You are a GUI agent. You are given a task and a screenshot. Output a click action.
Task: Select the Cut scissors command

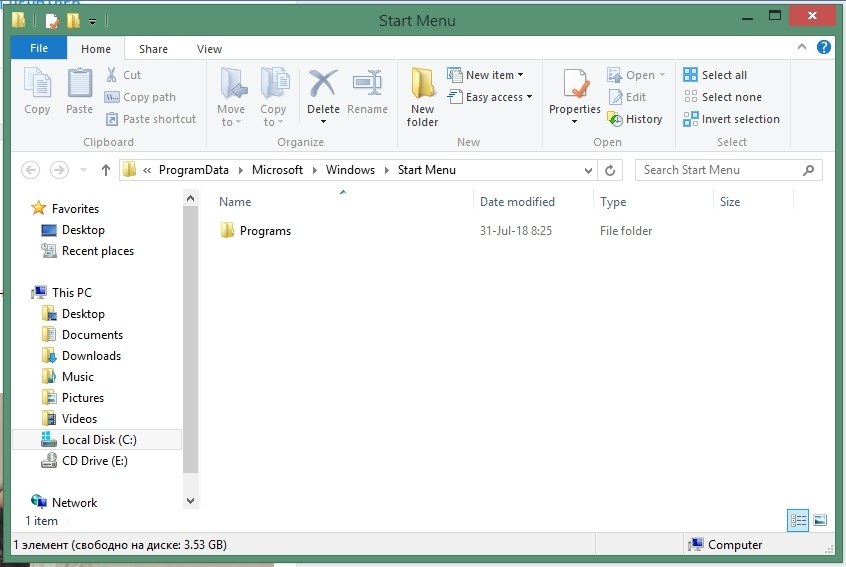[x=123, y=75]
